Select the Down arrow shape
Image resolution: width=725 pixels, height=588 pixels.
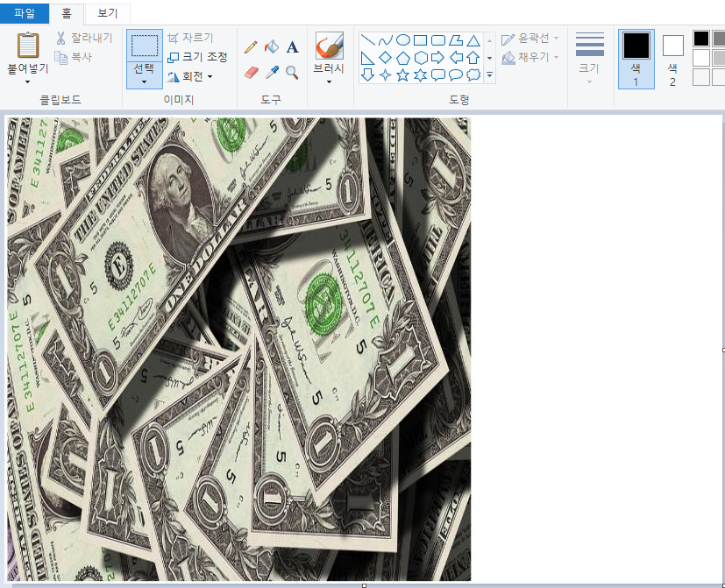click(367, 74)
